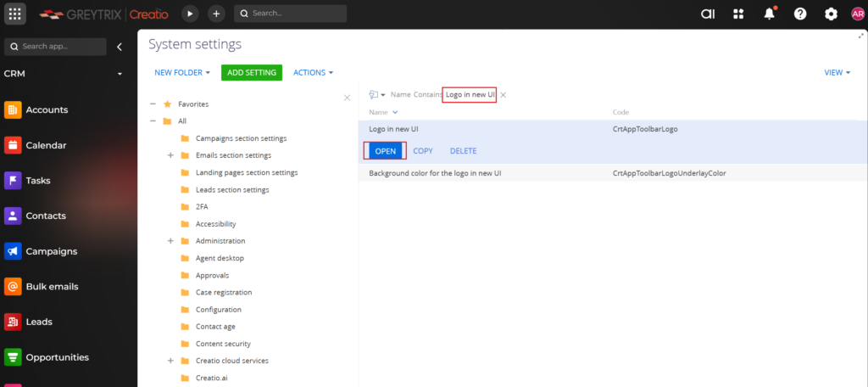Click the plus quick-add icon

[x=216, y=14]
